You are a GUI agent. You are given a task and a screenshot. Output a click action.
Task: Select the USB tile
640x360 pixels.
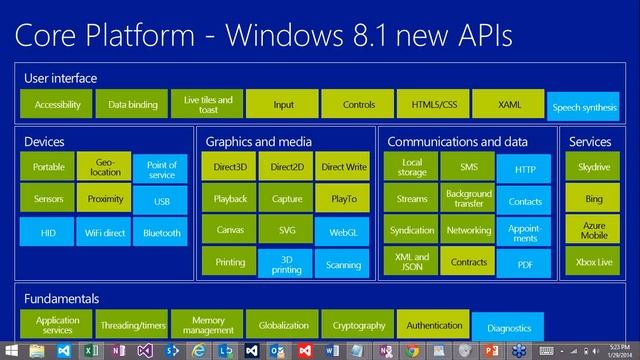[160, 200]
